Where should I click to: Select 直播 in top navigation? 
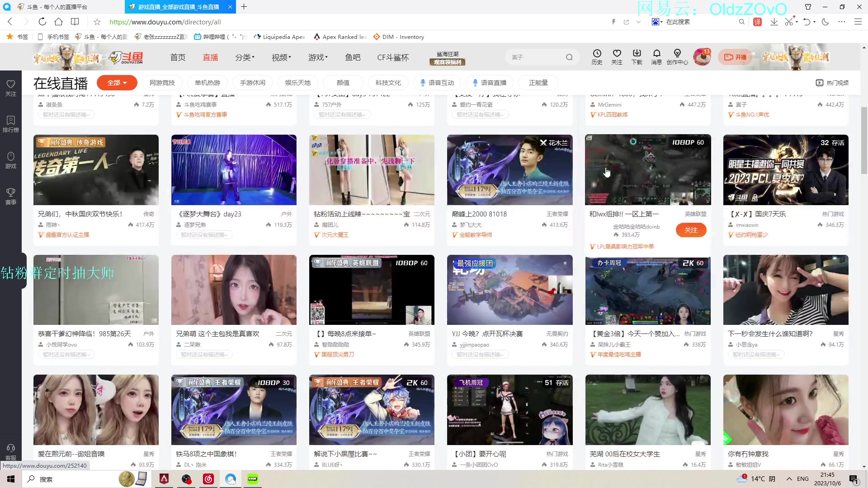[x=210, y=57]
